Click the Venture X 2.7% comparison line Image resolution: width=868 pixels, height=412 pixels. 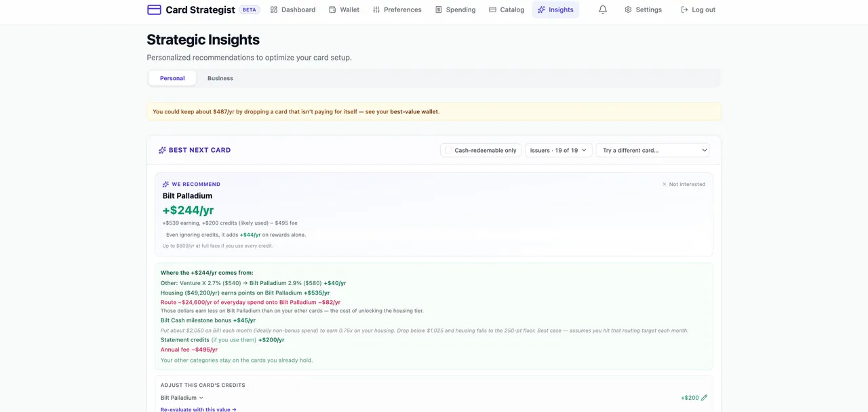pyautogui.click(x=254, y=283)
